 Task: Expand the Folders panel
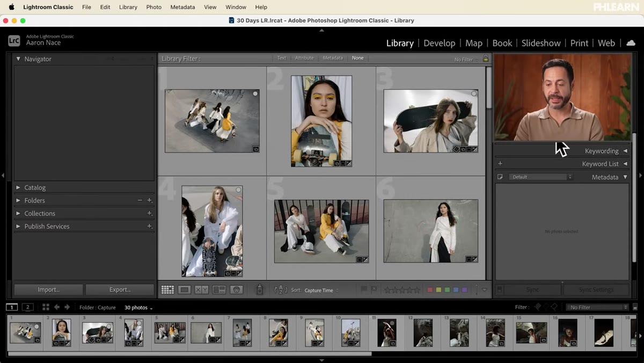[x=18, y=200]
